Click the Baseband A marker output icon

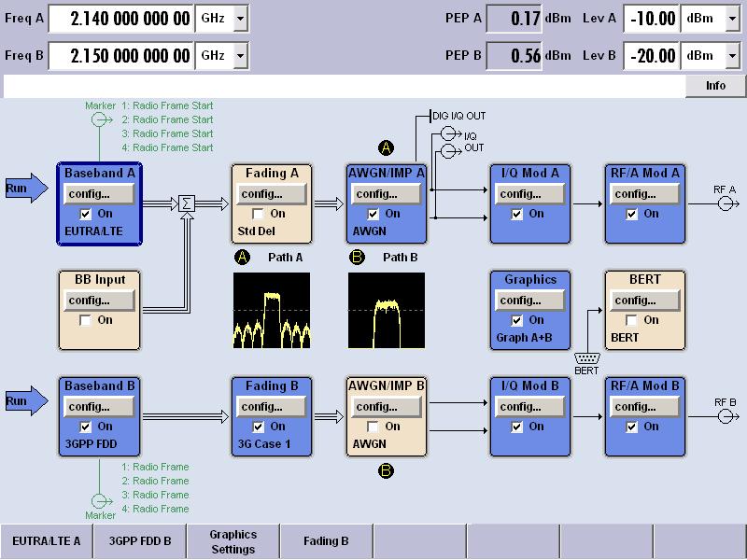[97, 119]
